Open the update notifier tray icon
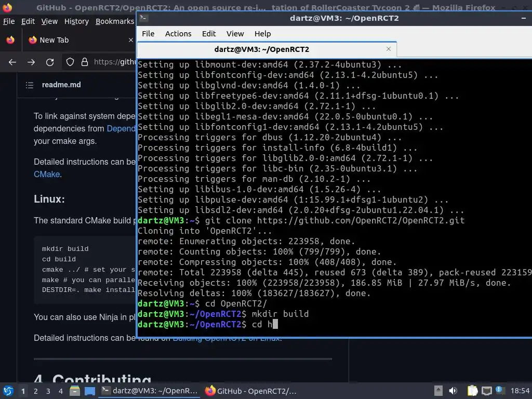532x399 pixels. [499, 390]
